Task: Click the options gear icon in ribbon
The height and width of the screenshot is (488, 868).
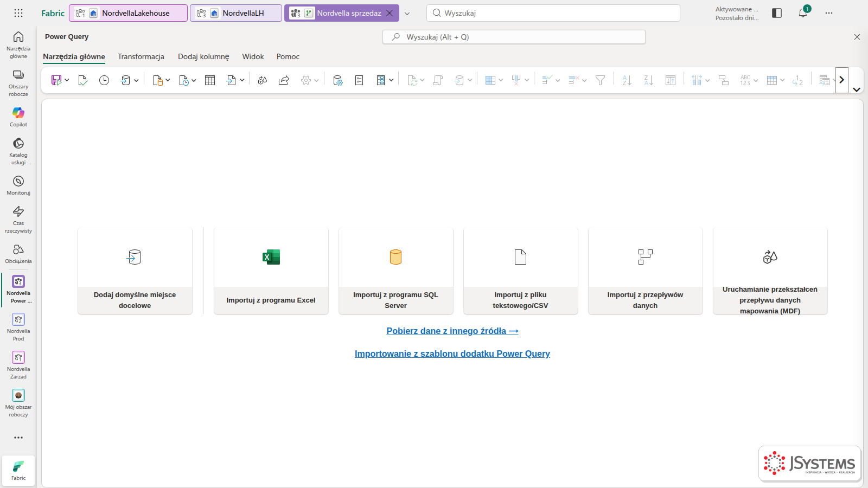Action: coord(306,80)
